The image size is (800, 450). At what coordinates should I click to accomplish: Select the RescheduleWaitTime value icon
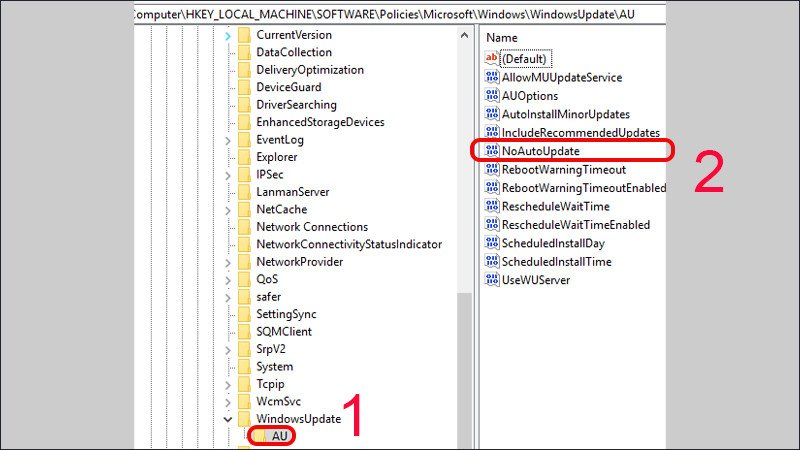tap(491, 206)
